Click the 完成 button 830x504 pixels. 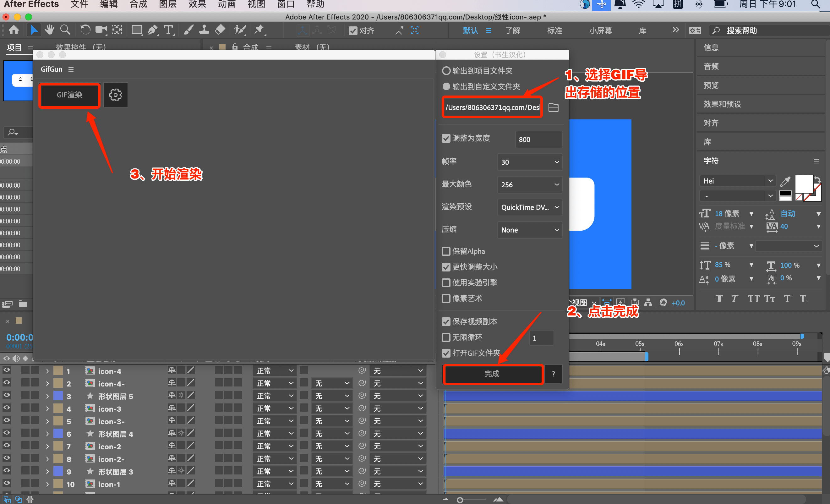pos(492,374)
